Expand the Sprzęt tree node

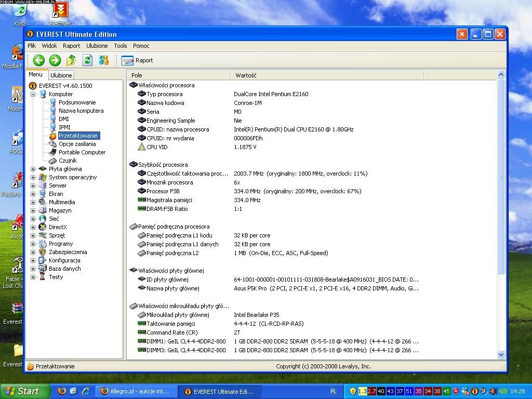pyautogui.click(x=33, y=235)
